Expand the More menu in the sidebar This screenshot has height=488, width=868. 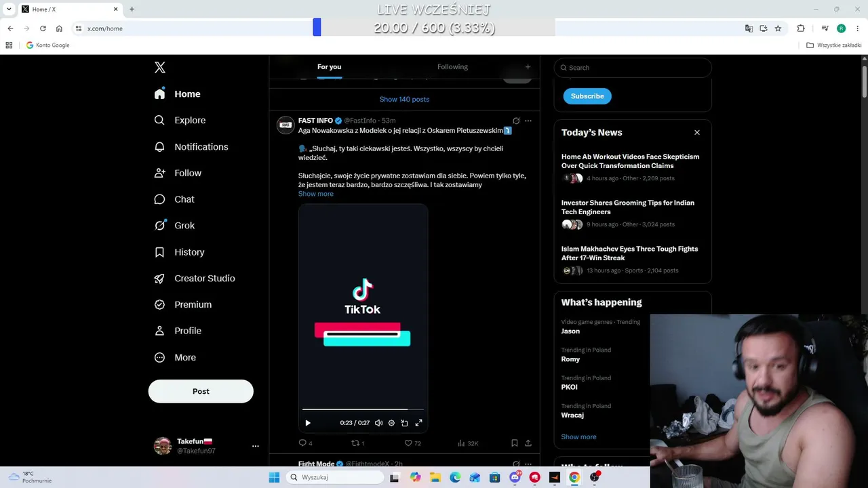pos(176,357)
